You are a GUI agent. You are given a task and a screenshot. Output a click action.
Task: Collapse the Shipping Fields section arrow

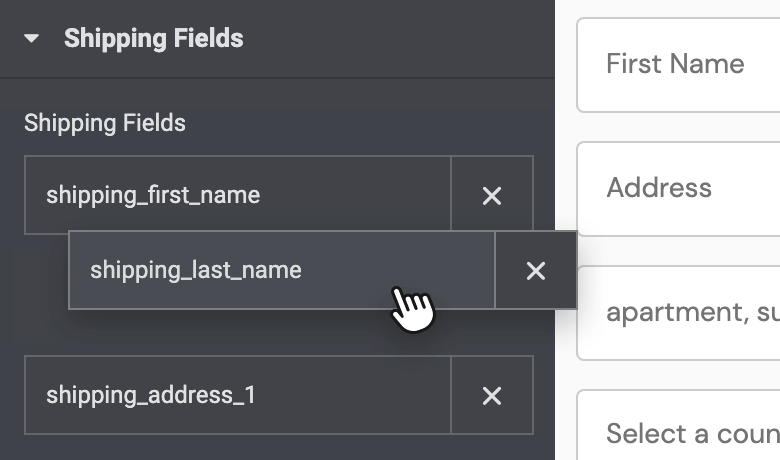tap(31, 38)
